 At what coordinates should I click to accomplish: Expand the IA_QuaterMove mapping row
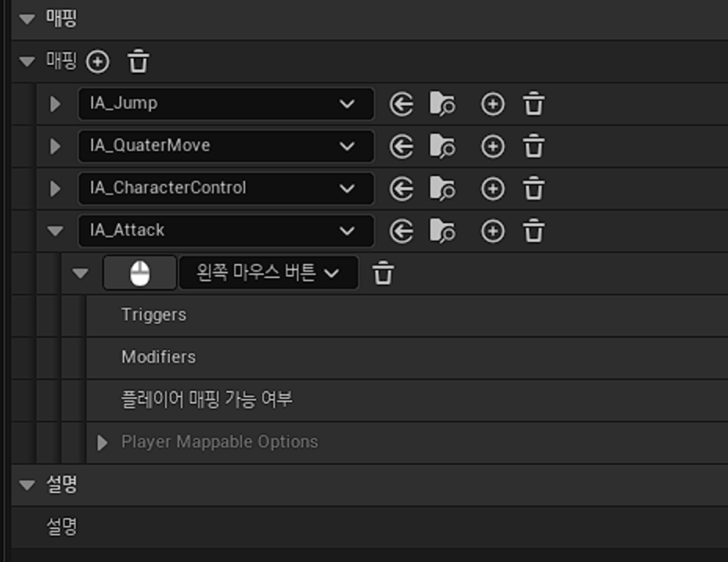click(x=56, y=146)
